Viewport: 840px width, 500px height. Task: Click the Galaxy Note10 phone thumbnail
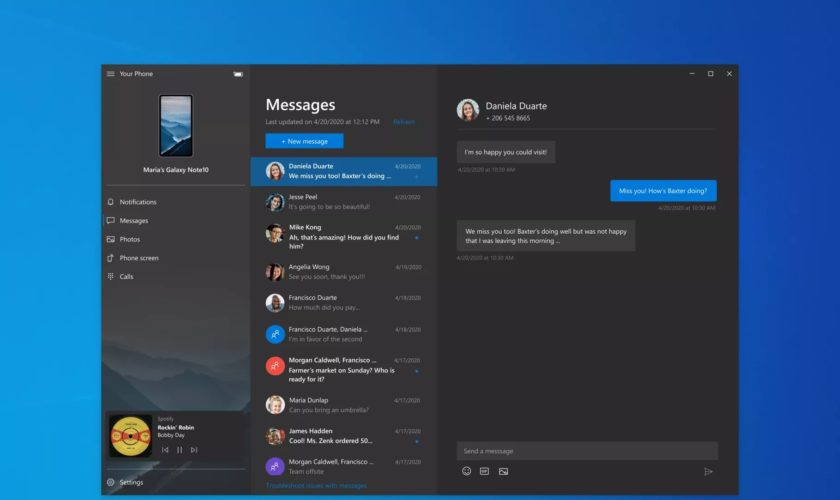tap(175, 127)
